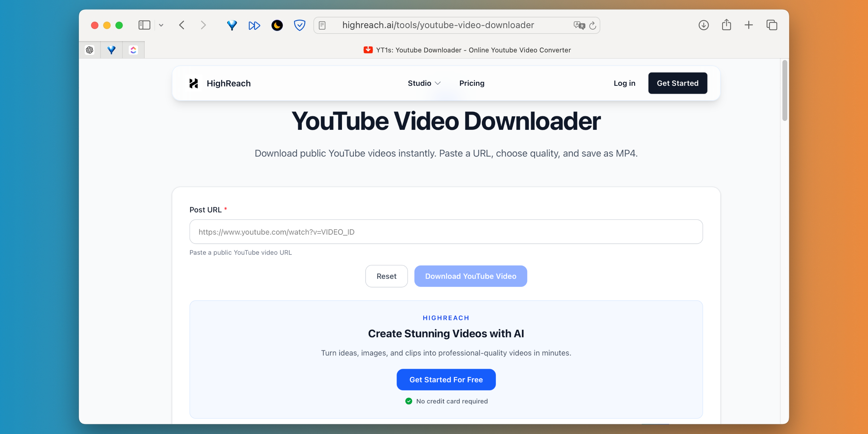Select the YT1s Youtube Downloader tab
Viewport: 868px width, 434px height.
point(467,50)
